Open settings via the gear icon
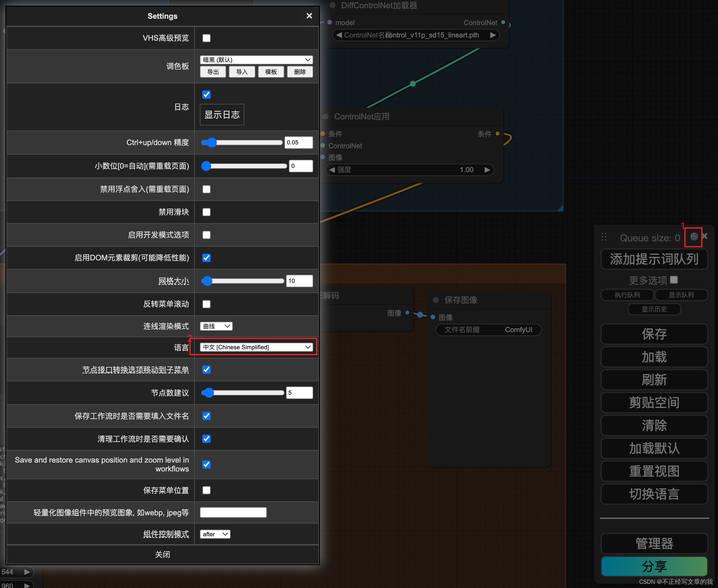 pyautogui.click(x=694, y=237)
